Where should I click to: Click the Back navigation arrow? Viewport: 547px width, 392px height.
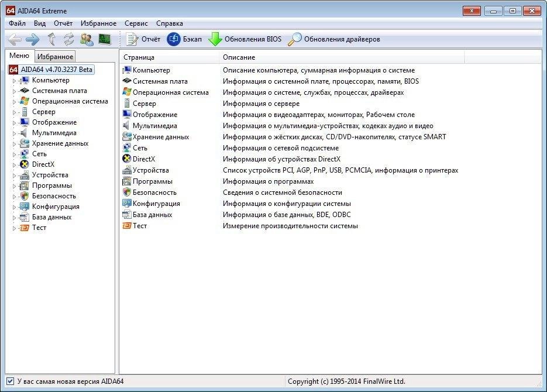tap(15, 39)
